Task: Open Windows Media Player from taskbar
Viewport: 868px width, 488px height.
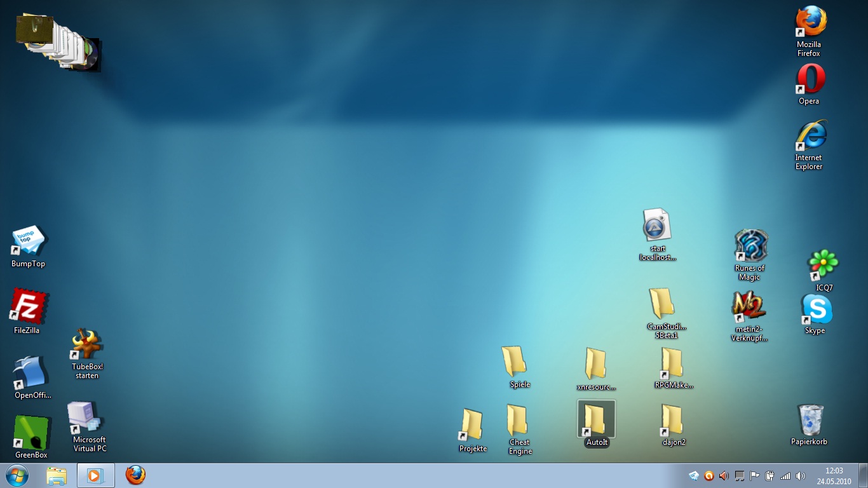Action: tap(95, 475)
